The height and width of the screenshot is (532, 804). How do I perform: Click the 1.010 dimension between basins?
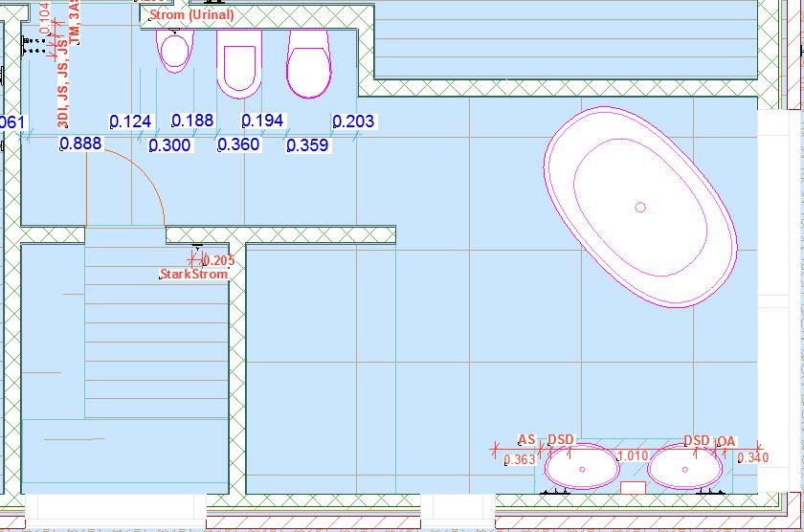pos(633,457)
